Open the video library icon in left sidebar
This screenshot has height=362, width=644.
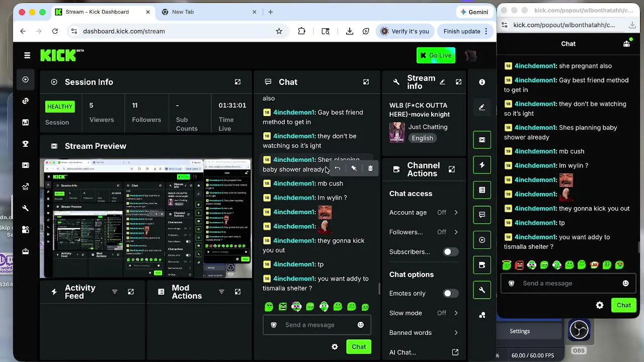click(26, 165)
